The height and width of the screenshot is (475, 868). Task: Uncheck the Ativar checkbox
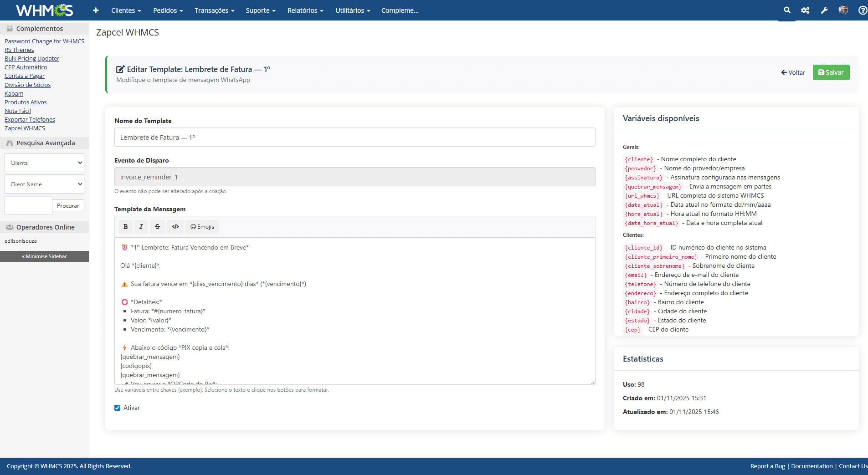click(x=118, y=408)
